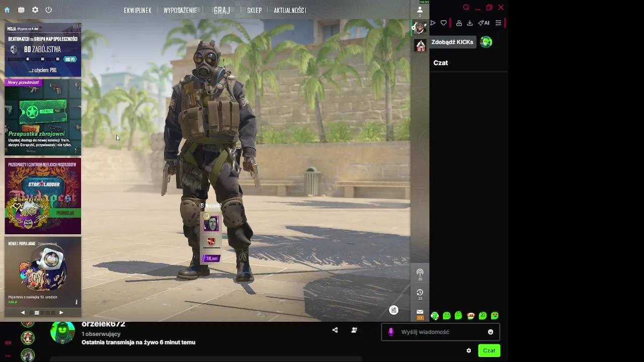The width and height of the screenshot is (644, 362).
Task: Insert the first green headset emote
Action: click(x=435, y=316)
